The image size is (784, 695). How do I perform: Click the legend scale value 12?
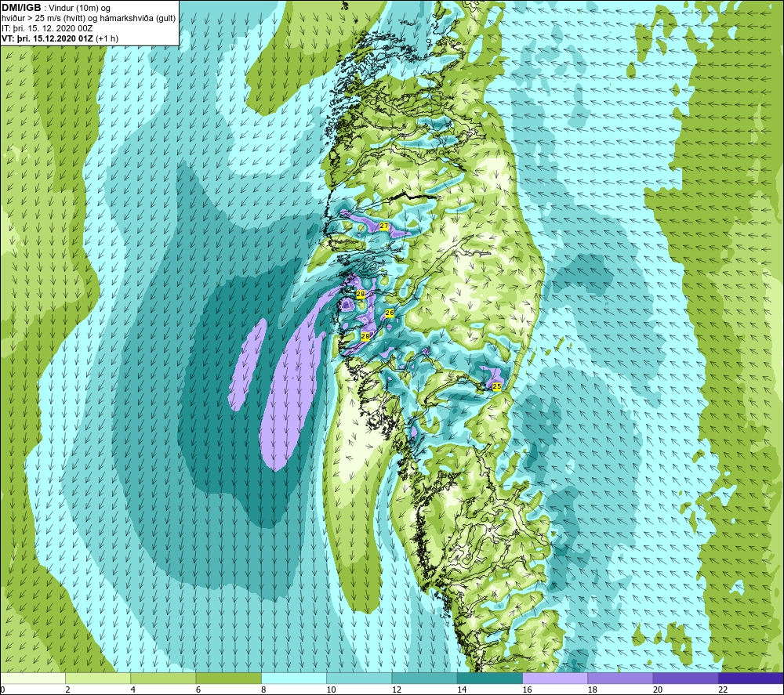click(397, 690)
